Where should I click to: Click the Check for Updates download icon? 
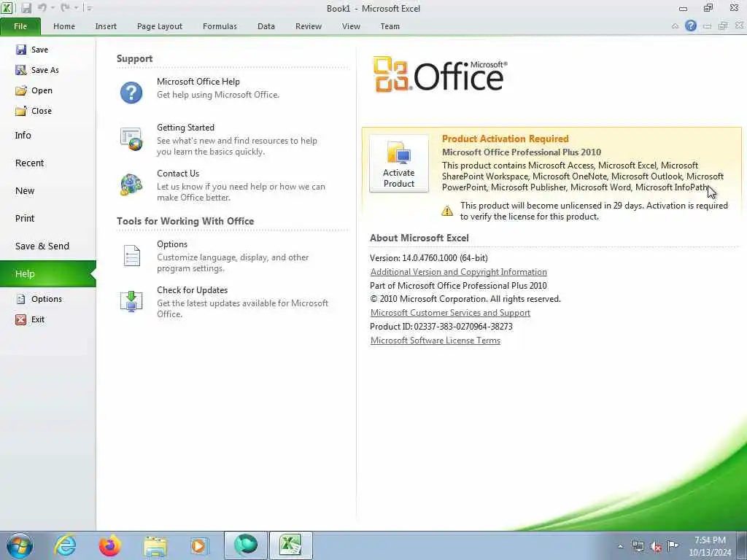pos(131,301)
